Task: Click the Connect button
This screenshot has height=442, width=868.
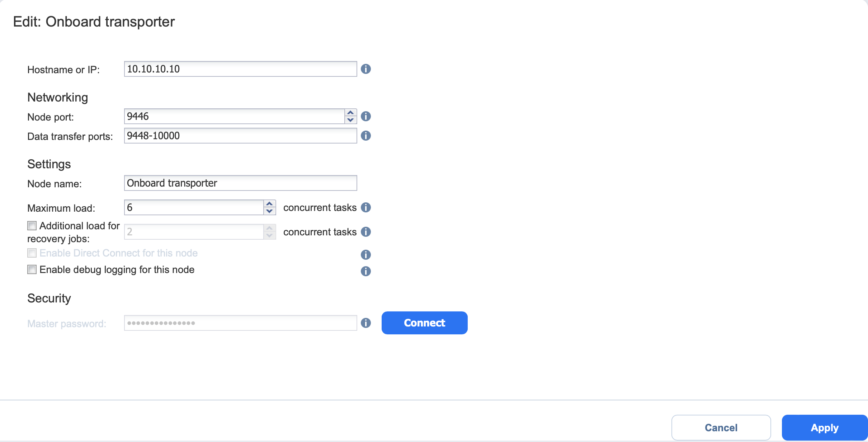Action: 424,323
